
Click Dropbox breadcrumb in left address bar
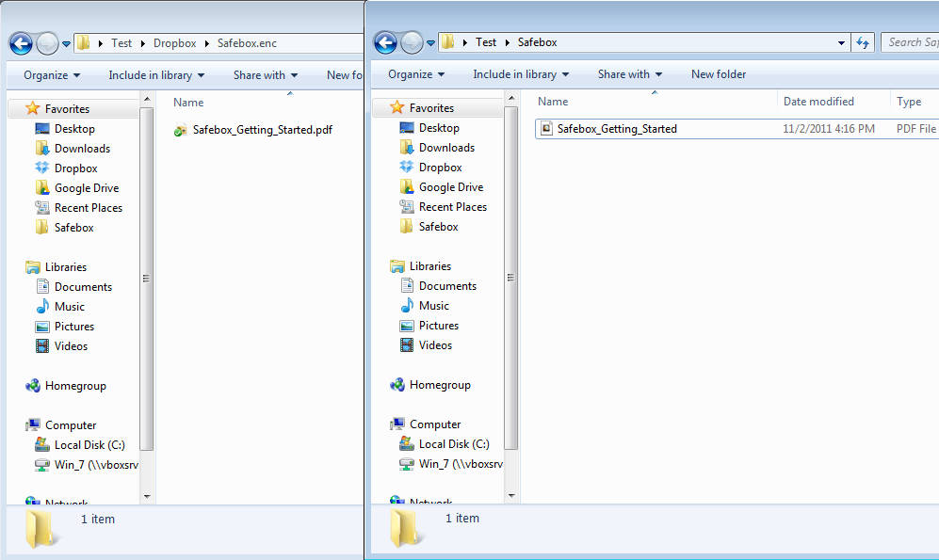174,43
